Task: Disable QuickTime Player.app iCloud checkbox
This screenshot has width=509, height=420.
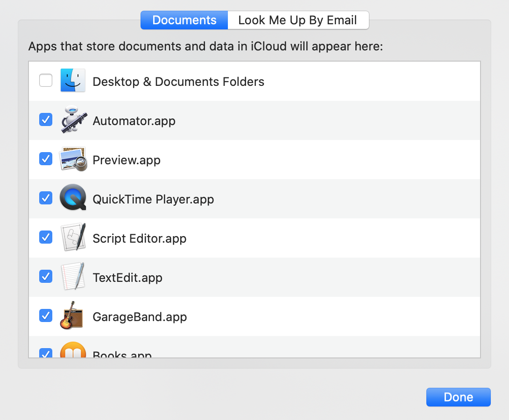Action: 46,198
